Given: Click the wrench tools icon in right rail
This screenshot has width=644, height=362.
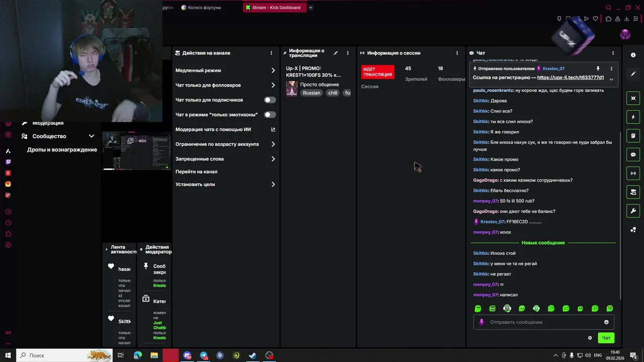Looking at the screenshot, I should (633, 211).
